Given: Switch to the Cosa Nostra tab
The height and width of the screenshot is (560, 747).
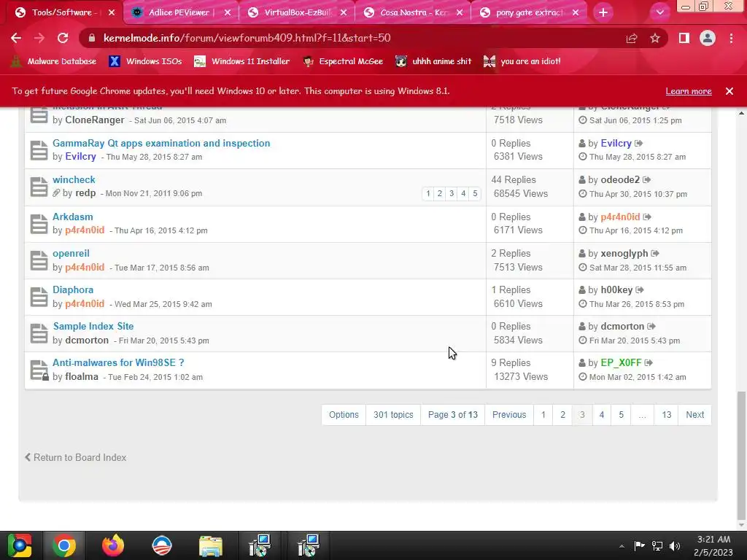Looking at the screenshot, I should click(414, 12).
